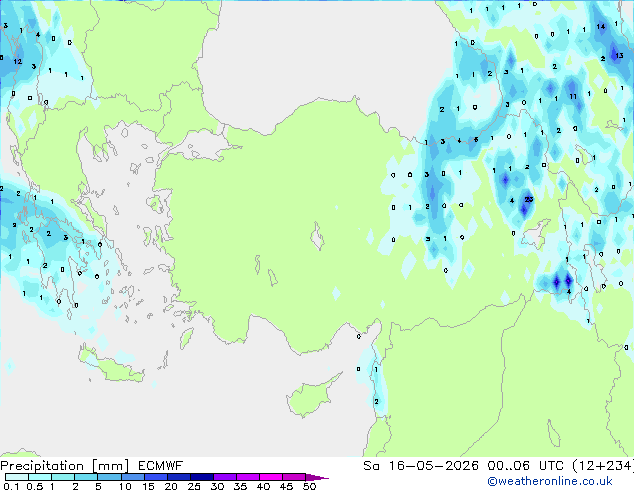Click the 'Sa 16-05-2026' date text
The image size is (634, 490).
(x=421, y=466)
